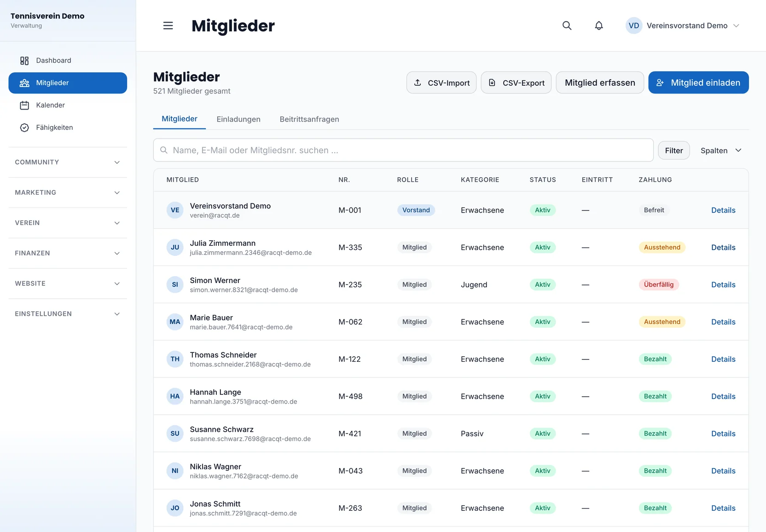Screen dimensions: 766x532
Task: Click the Überfällig payment badge
Action: pyautogui.click(x=659, y=284)
